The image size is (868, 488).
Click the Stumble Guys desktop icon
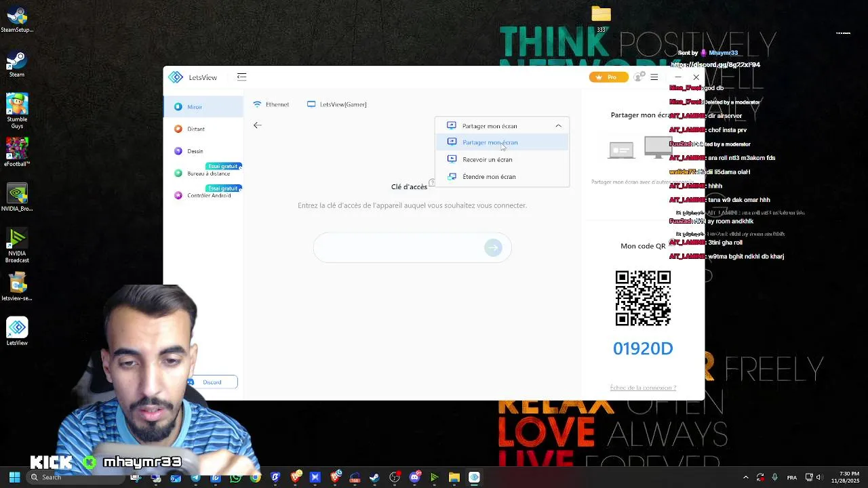[17, 111]
